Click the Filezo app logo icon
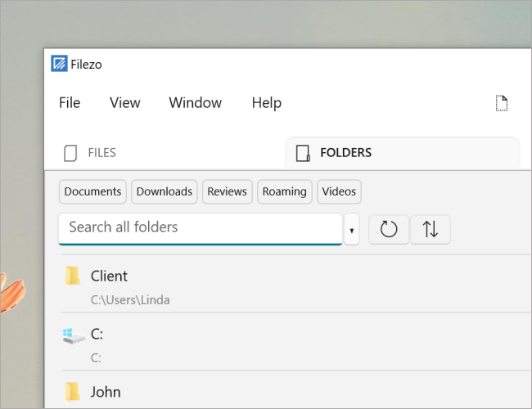This screenshot has width=532, height=409. [59, 64]
